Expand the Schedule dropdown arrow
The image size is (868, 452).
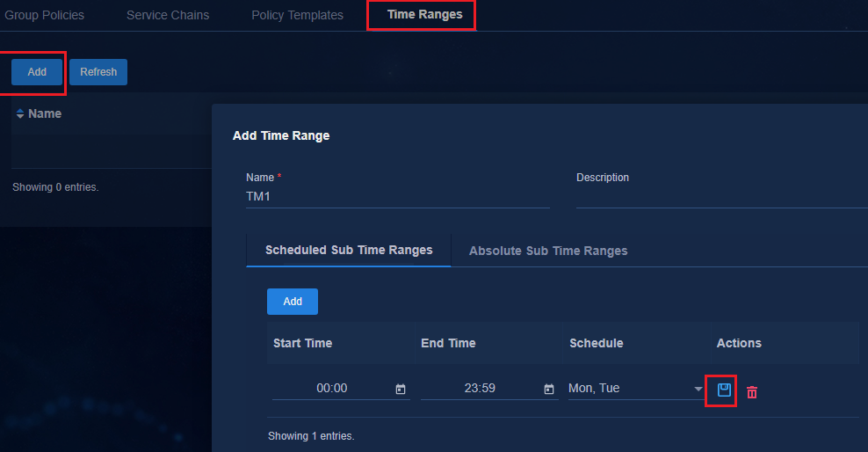(698, 389)
